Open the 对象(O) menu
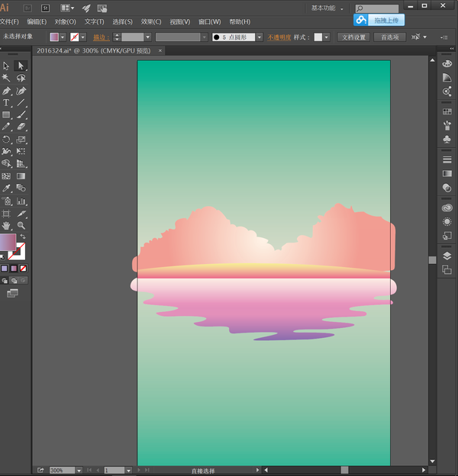The width and height of the screenshot is (458, 476). 66,22
